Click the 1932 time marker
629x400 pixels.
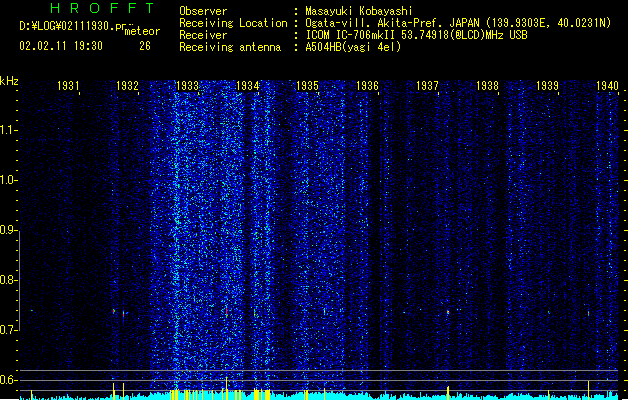tap(128, 86)
